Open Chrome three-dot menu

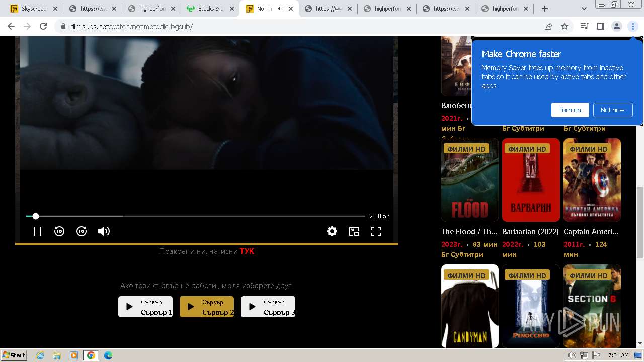point(633,26)
